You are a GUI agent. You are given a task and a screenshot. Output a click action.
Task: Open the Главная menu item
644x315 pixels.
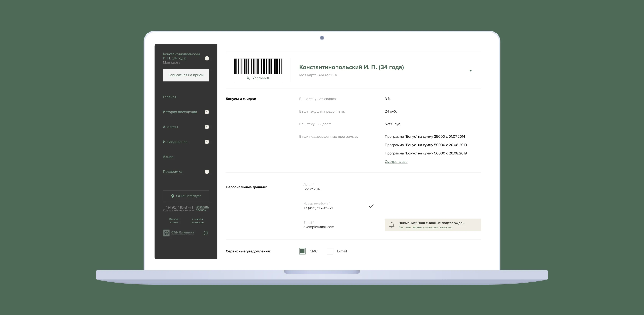click(169, 97)
